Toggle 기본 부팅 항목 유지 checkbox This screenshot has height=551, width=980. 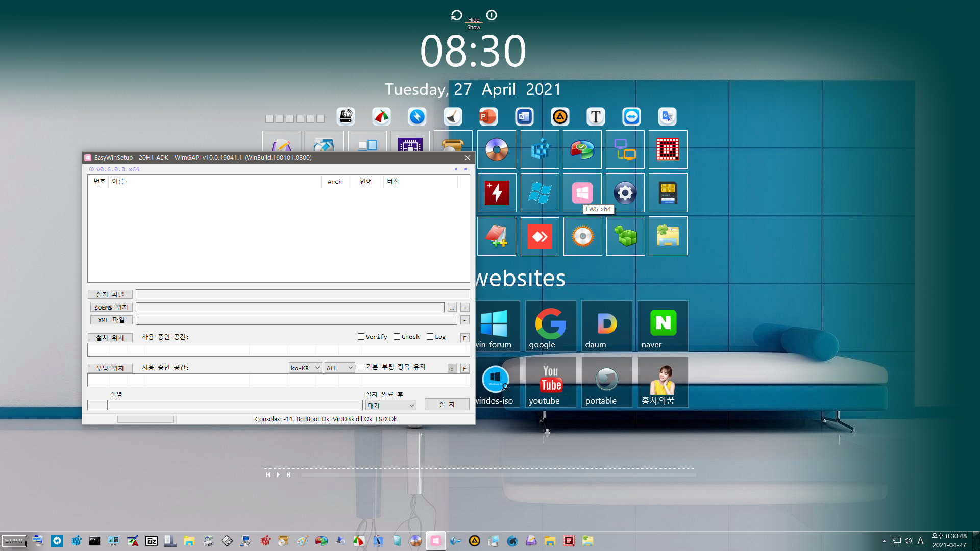coord(361,367)
